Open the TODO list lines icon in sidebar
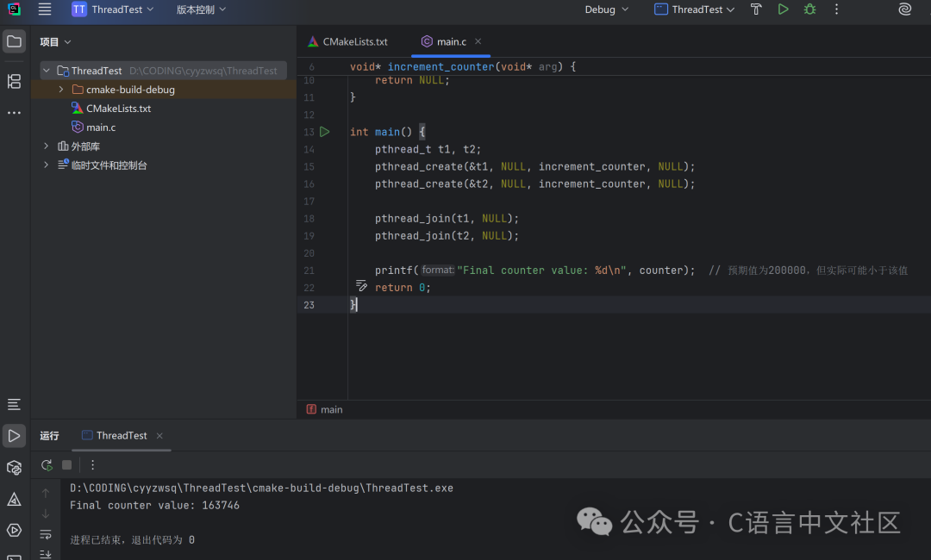Viewport: 931px width, 560px height. [15, 405]
